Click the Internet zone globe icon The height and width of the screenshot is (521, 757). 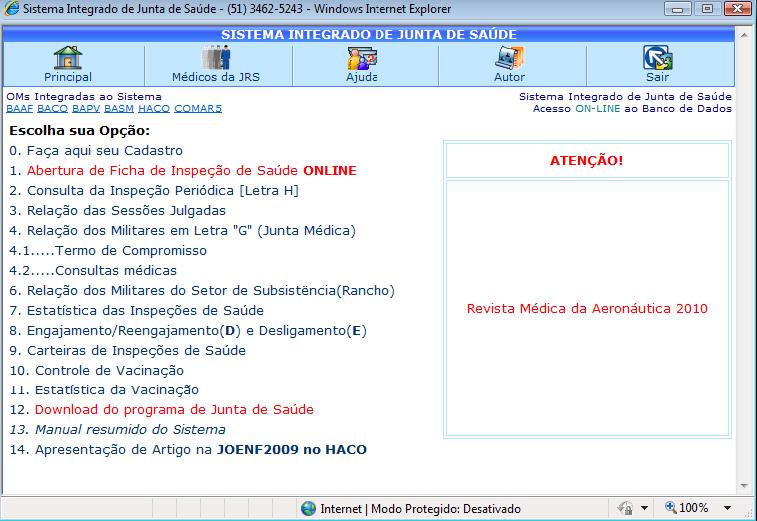[308, 508]
